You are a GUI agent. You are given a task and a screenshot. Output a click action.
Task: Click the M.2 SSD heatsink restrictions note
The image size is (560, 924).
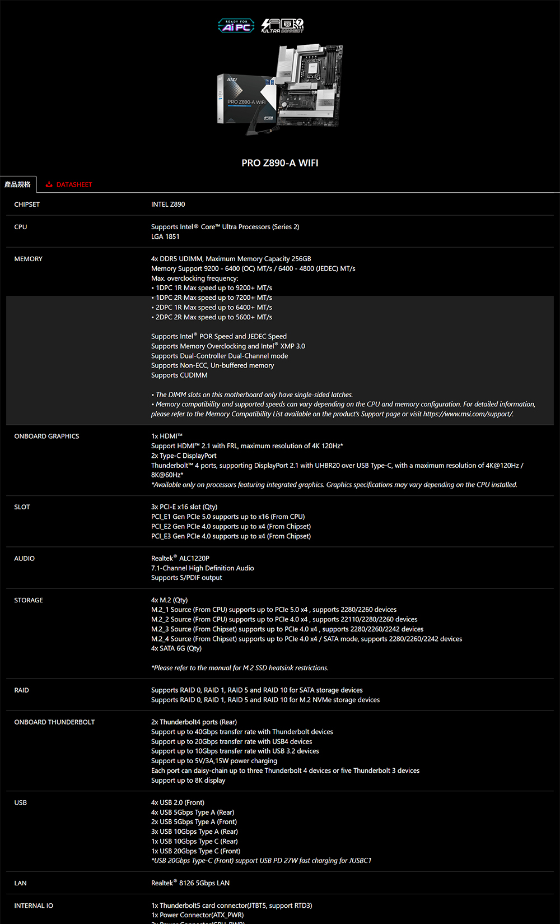point(240,668)
